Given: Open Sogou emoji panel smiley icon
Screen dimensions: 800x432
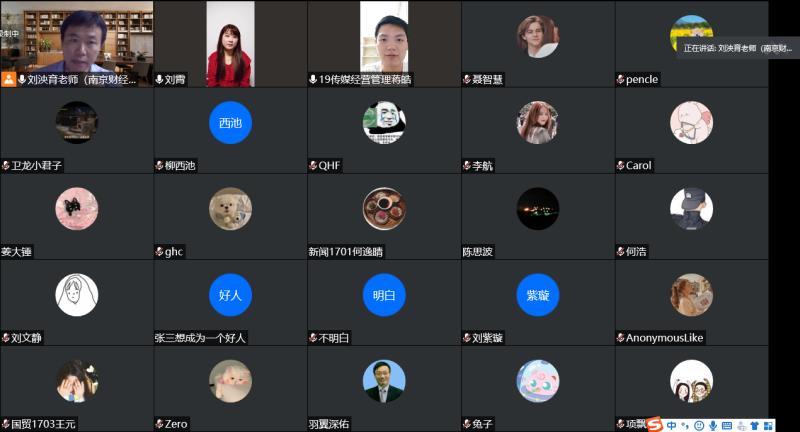Looking at the screenshot, I should (x=699, y=425).
